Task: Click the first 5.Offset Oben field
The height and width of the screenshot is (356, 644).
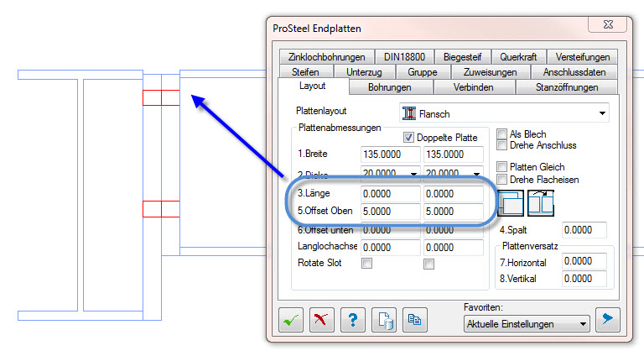Action: (x=391, y=212)
